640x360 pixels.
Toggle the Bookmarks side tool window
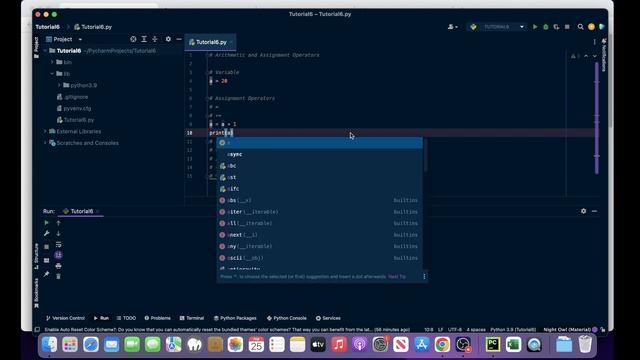click(x=36, y=293)
